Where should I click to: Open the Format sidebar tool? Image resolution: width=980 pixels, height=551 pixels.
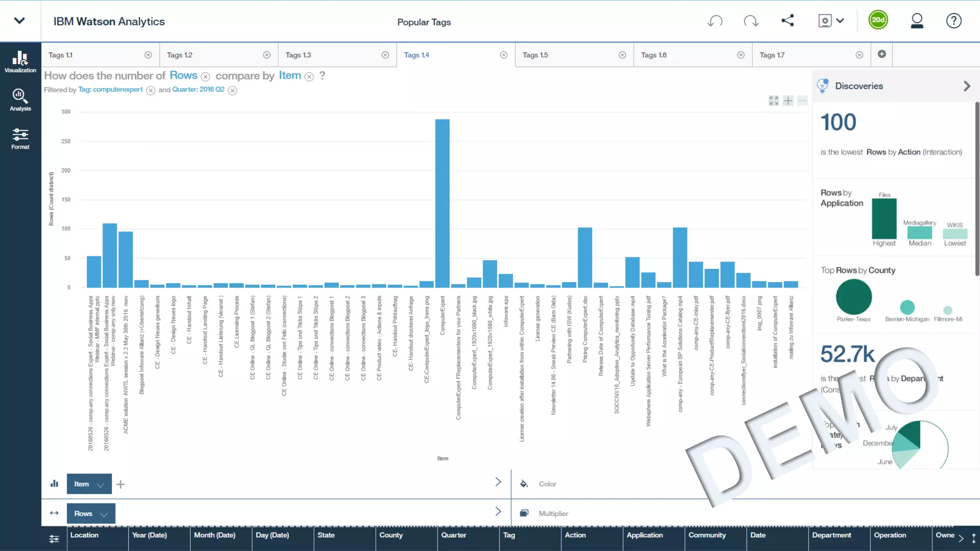click(20, 138)
